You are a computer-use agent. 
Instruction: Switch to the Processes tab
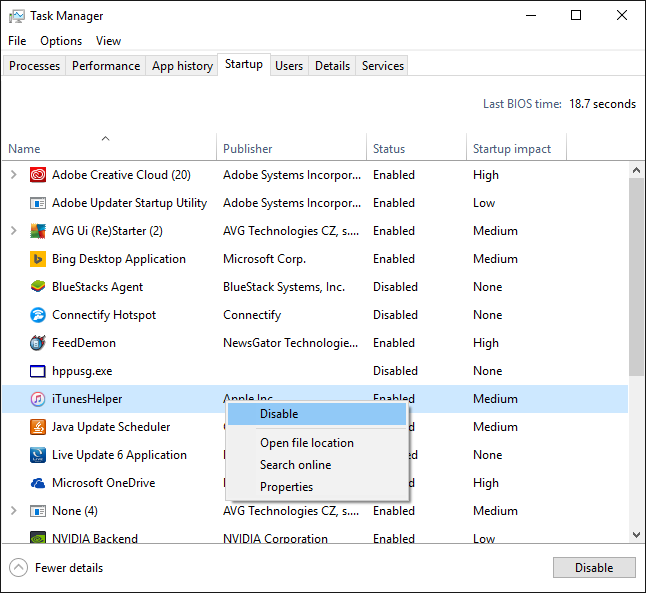click(35, 66)
